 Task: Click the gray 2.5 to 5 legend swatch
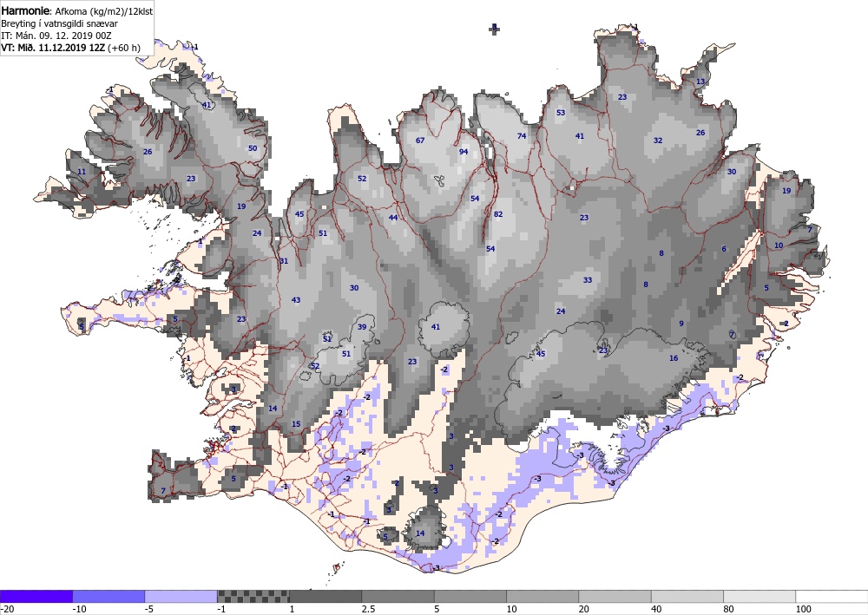tap(398, 596)
